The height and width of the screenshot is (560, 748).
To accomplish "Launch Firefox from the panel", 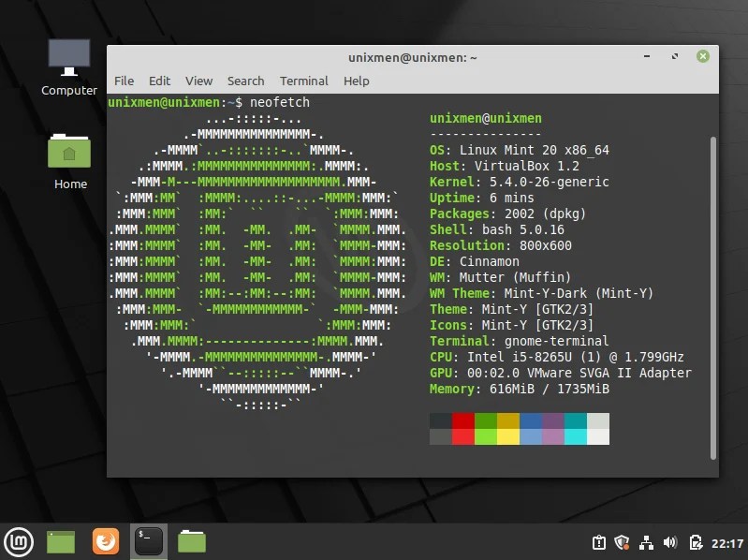I will pyautogui.click(x=106, y=541).
